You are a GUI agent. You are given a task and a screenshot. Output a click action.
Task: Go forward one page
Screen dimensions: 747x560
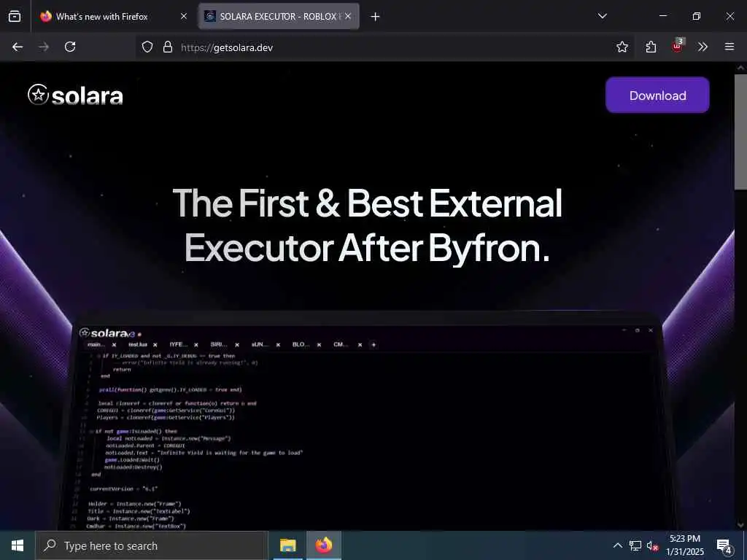[44, 47]
